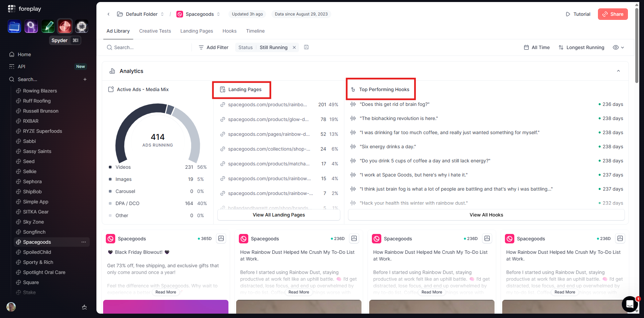Open the blue folder Swipe File app

tap(14, 27)
